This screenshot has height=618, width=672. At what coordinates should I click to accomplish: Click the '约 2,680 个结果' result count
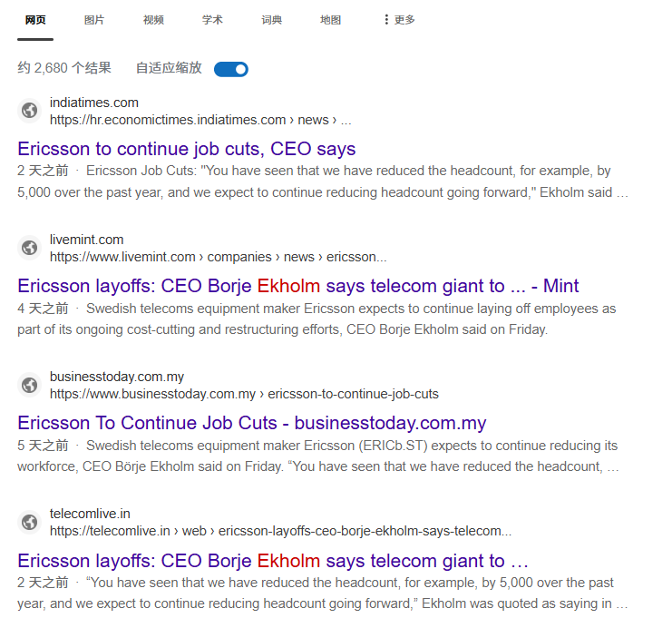coord(64,68)
